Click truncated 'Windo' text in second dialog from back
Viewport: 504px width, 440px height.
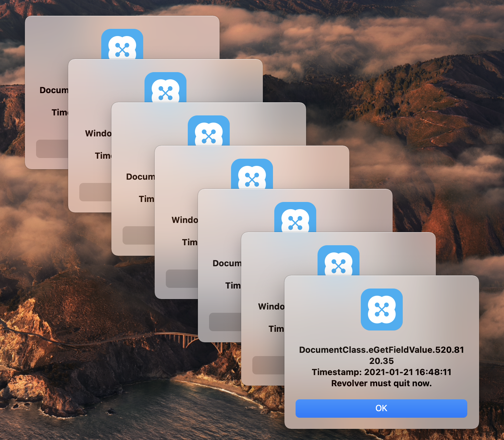98,133
